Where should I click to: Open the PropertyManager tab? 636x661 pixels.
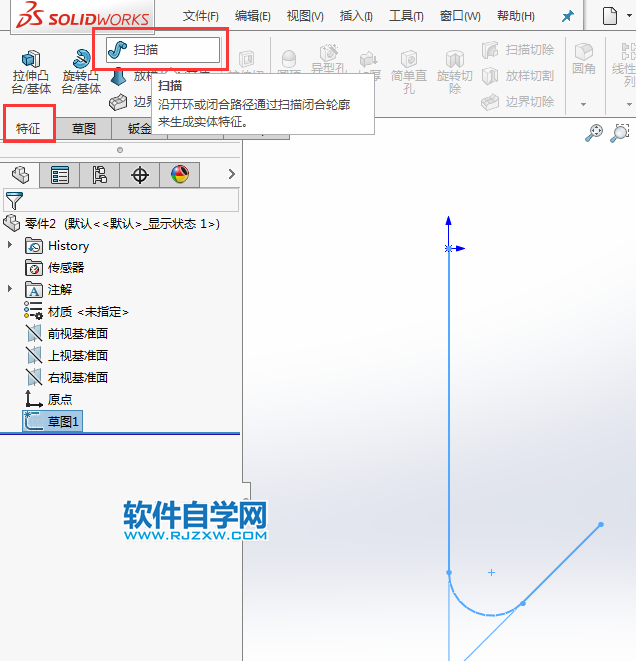[59, 175]
